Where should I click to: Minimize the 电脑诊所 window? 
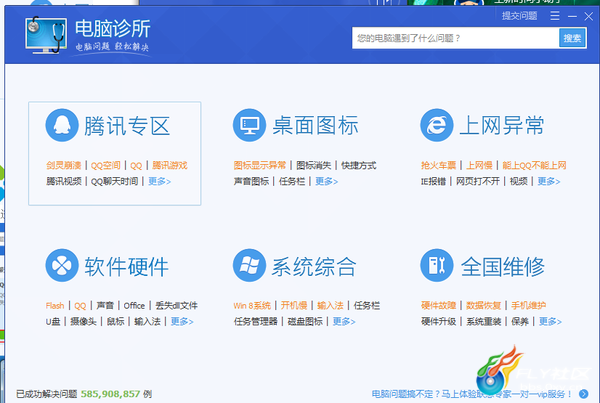[572, 16]
